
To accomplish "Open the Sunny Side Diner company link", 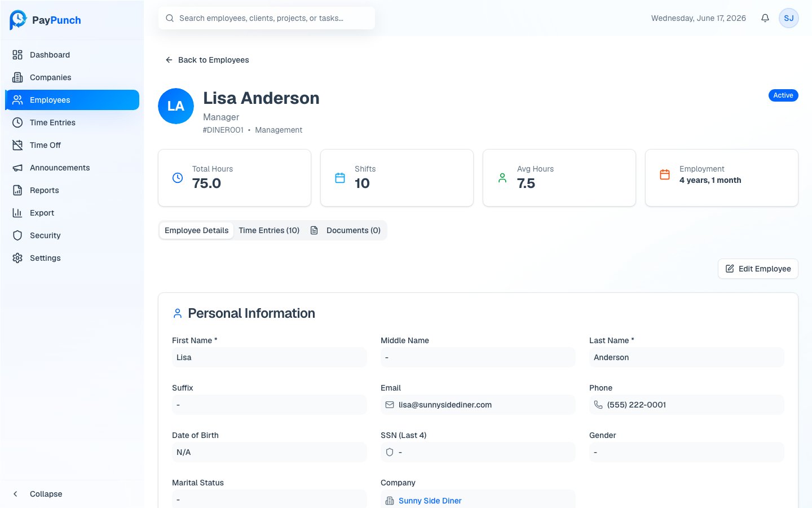I will [430, 501].
